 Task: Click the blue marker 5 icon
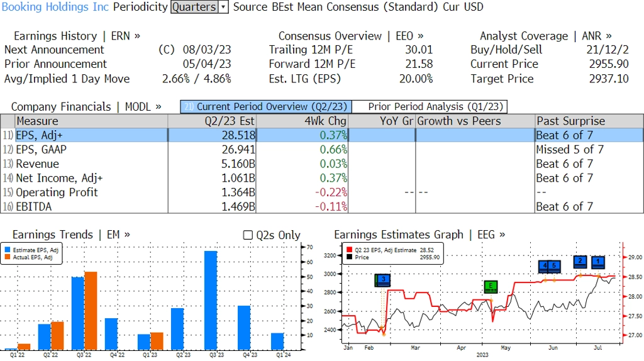coord(555,267)
